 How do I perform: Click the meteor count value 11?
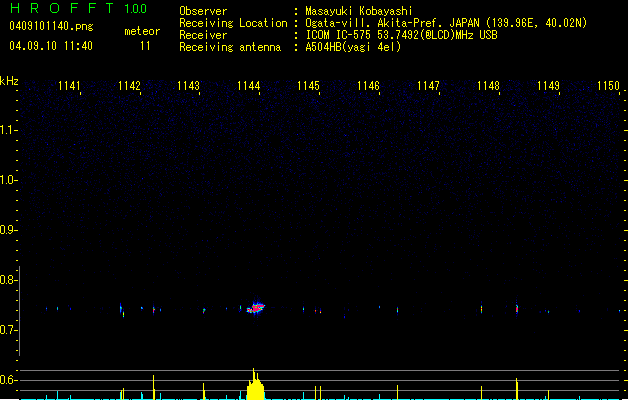145,46
